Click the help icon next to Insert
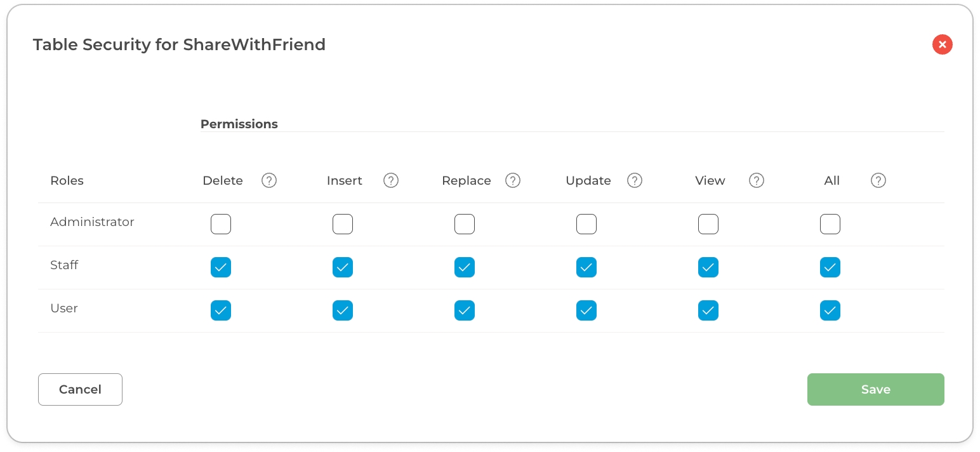This screenshot has width=980, height=452. 391,181
